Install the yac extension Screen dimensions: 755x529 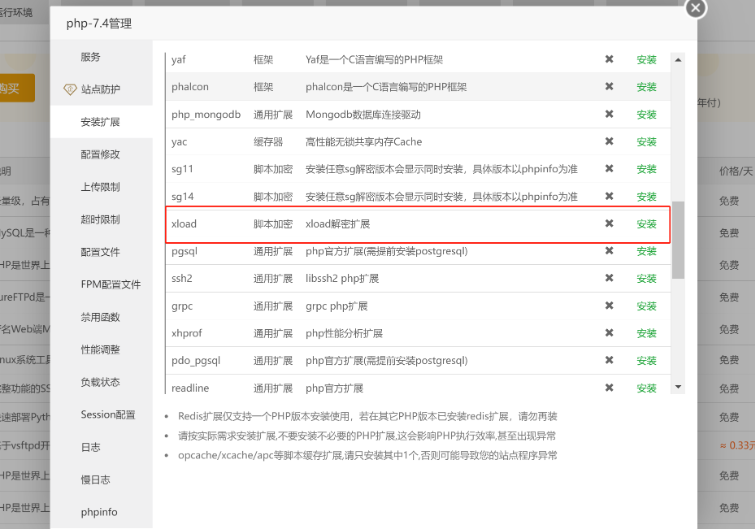tap(646, 142)
